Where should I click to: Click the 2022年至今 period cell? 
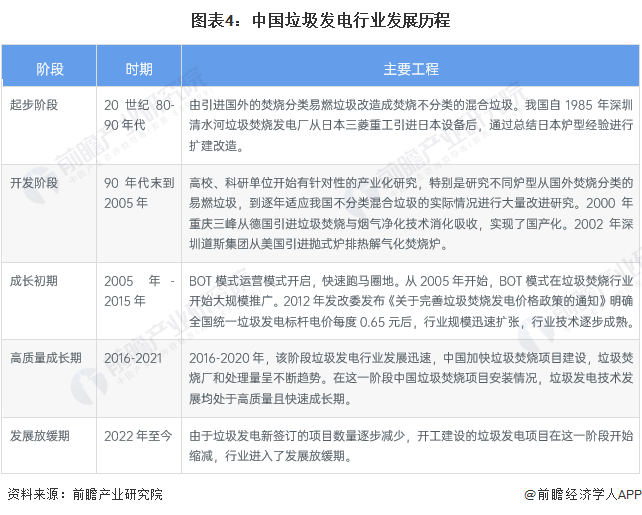point(139,436)
